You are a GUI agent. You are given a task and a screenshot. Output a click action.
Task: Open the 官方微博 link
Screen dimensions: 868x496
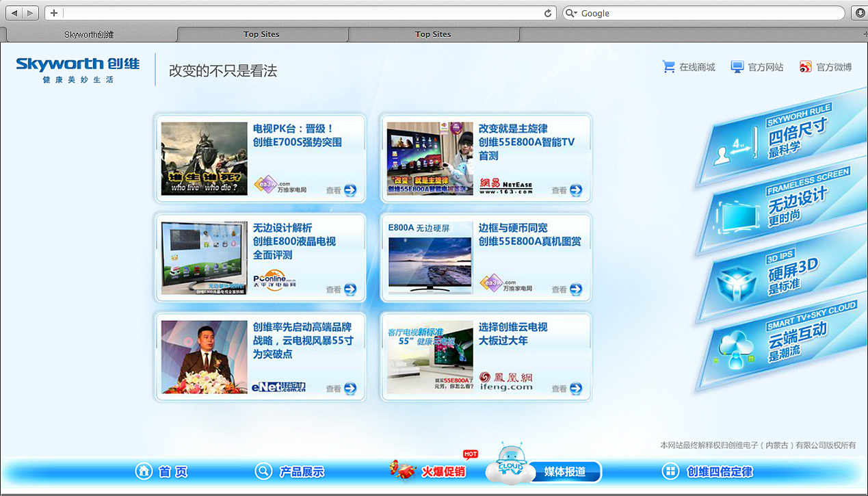tap(834, 67)
